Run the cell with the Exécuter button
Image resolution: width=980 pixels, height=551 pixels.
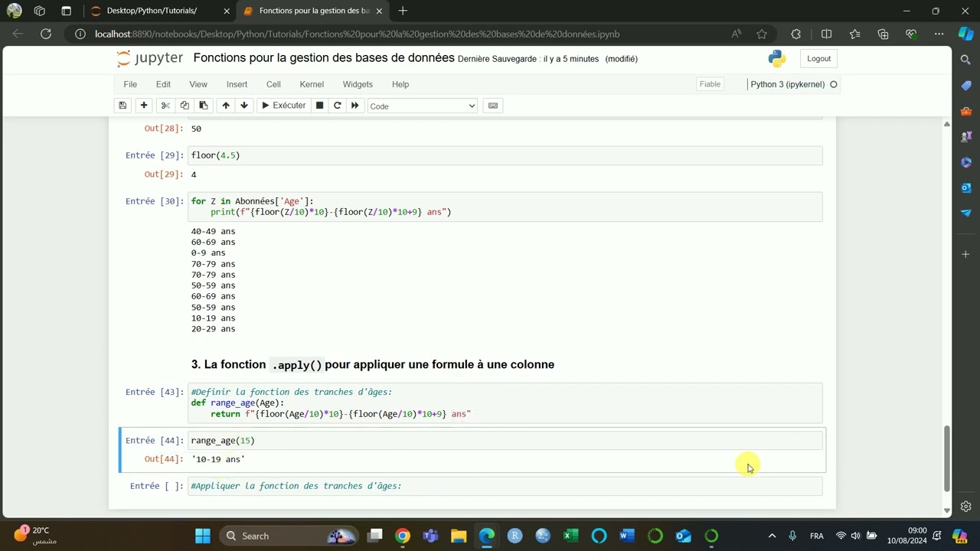[x=283, y=106]
